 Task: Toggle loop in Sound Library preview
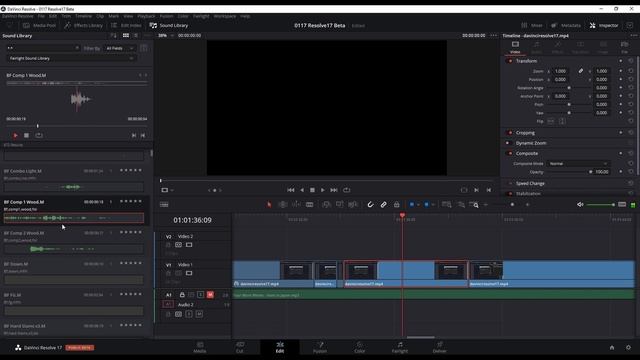coord(39,135)
